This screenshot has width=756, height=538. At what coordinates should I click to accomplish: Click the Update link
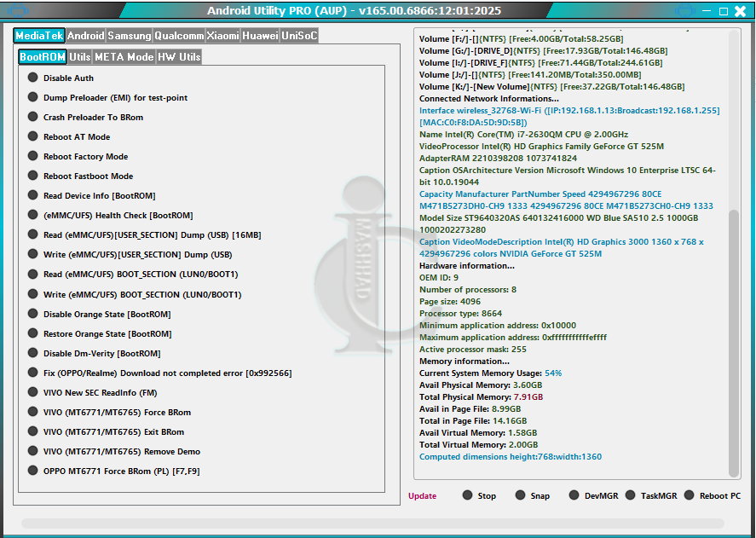pyautogui.click(x=422, y=496)
